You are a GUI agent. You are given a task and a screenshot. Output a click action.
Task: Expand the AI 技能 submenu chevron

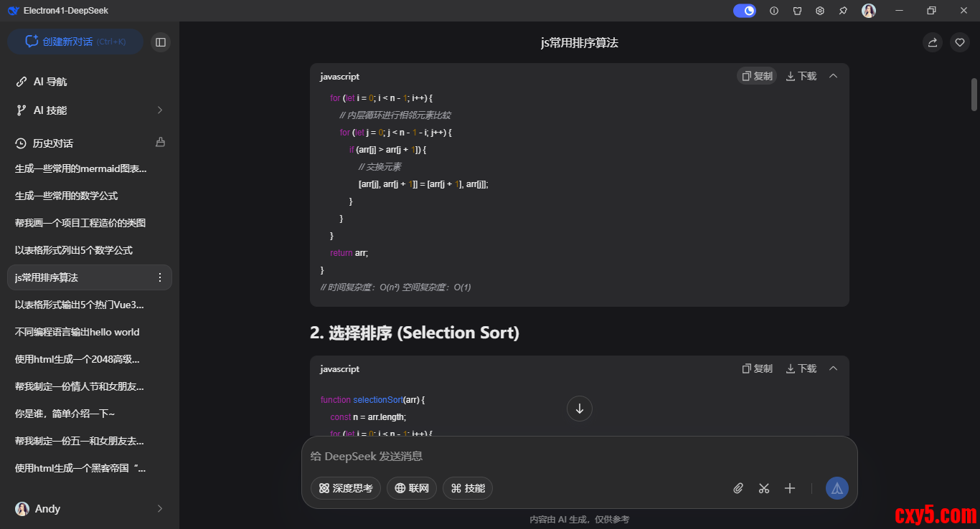pyautogui.click(x=160, y=110)
